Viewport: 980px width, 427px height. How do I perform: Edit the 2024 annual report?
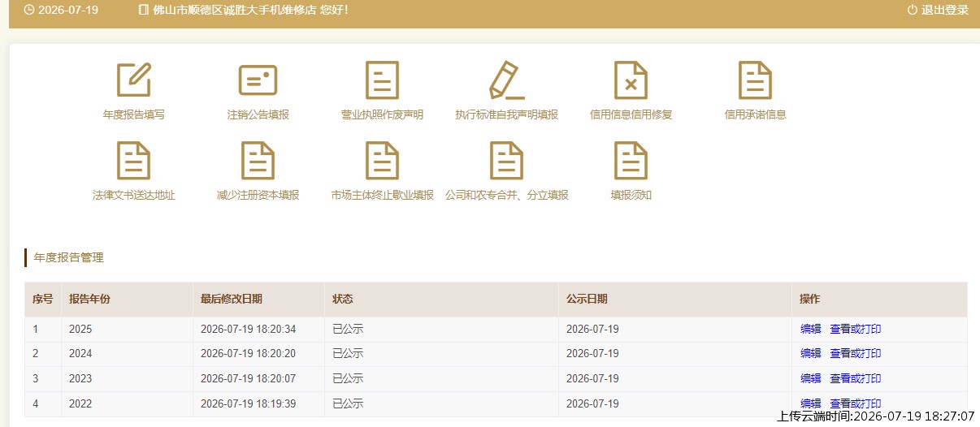click(x=810, y=353)
